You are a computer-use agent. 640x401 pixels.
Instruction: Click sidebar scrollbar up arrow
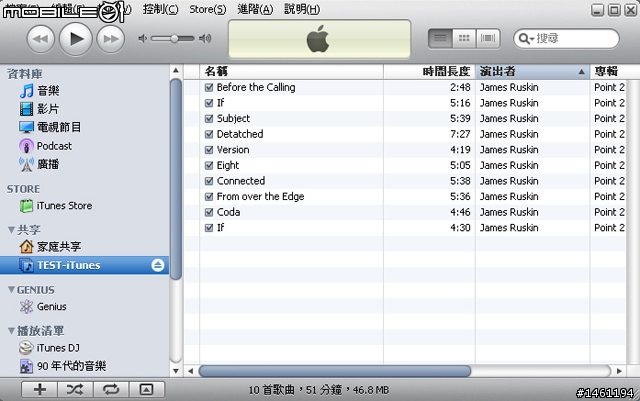[176, 70]
